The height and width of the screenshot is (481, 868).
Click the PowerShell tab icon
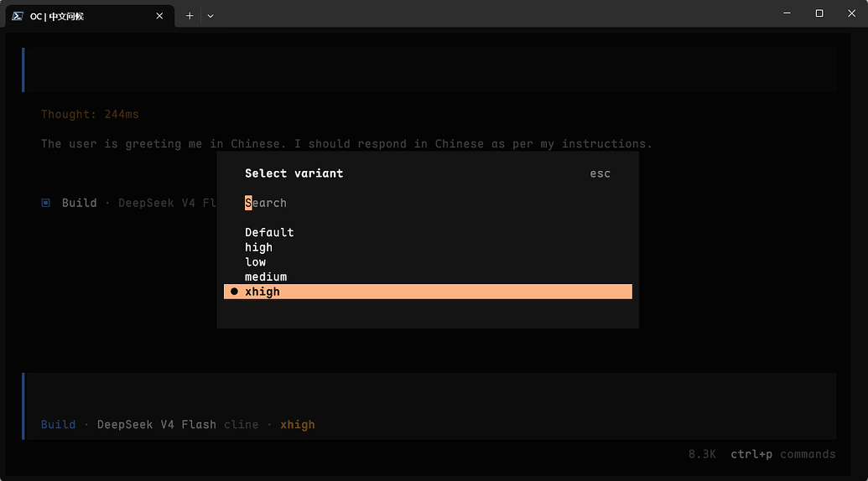click(x=18, y=16)
